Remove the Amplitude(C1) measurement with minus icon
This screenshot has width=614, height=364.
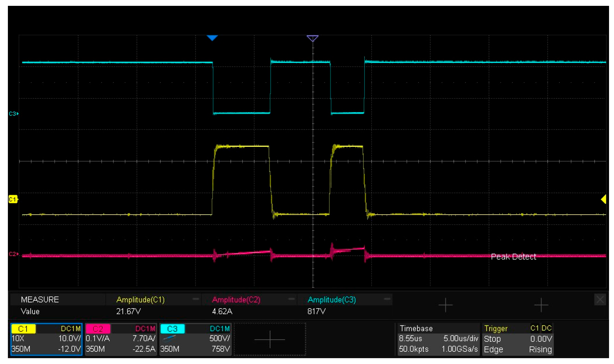pos(196,299)
